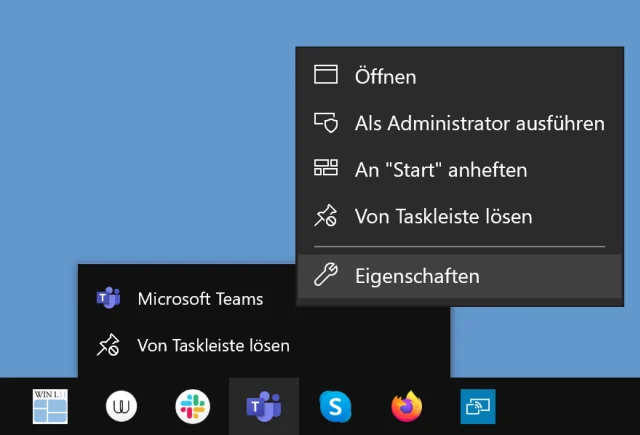Choose Als Administrator ausführen
640x435 pixels.
[x=460, y=123]
